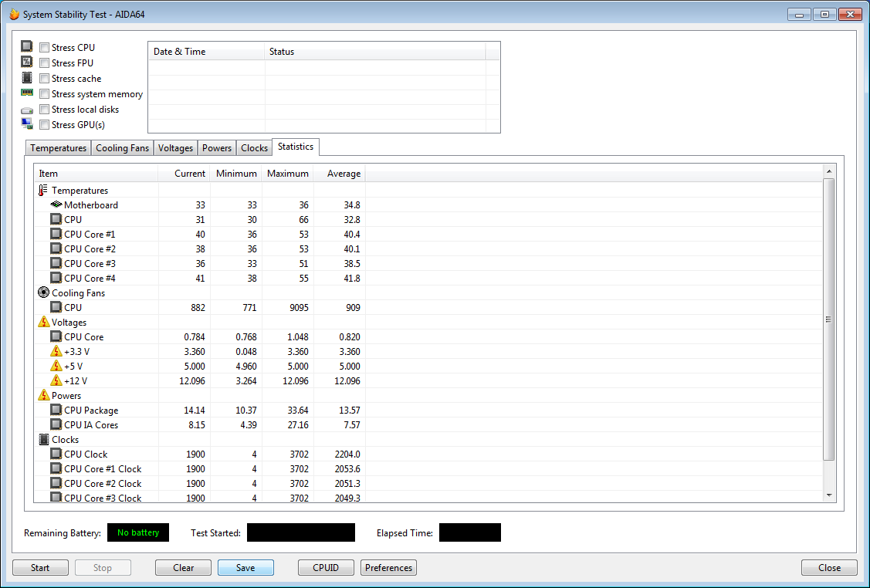
Task: Click the chip icon of Clocks group
Action: 44,439
